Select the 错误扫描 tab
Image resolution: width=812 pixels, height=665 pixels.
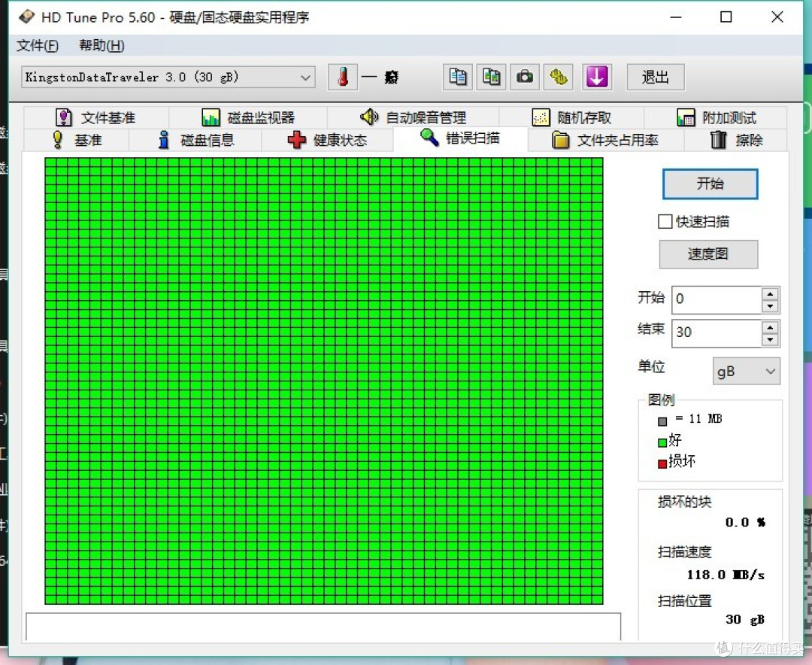pos(460,138)
